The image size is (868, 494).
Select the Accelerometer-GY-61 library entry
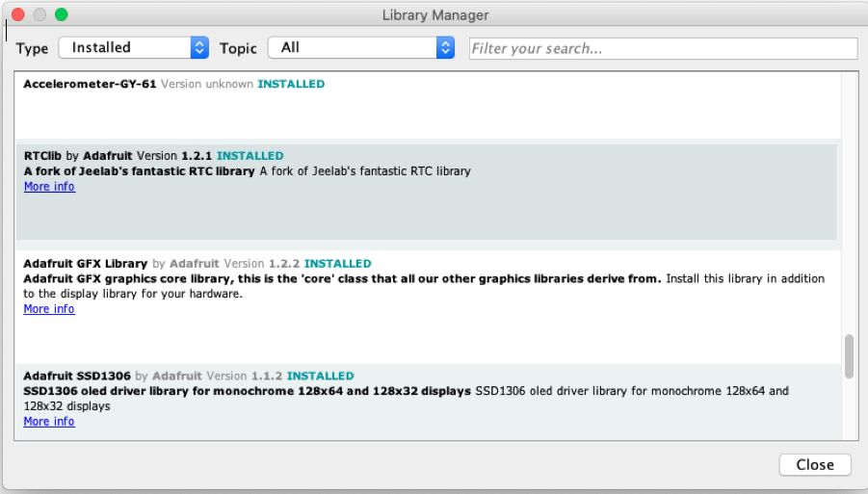429,105
